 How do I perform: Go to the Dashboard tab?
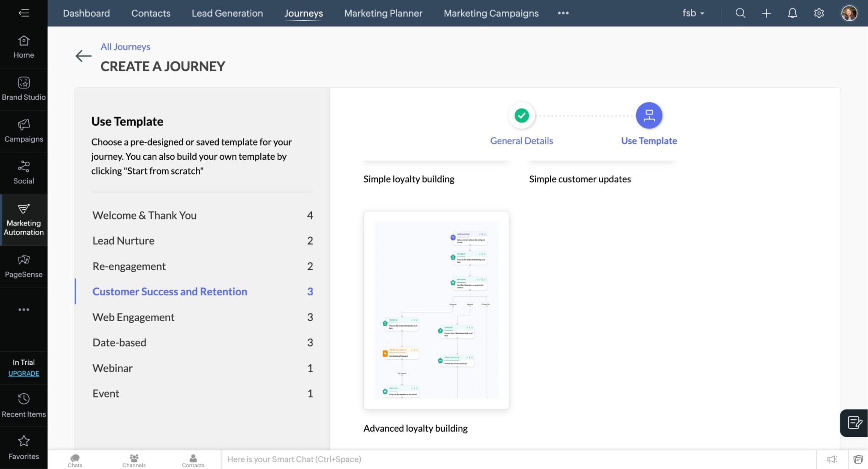pyautogui.click(x=86, y=13)
